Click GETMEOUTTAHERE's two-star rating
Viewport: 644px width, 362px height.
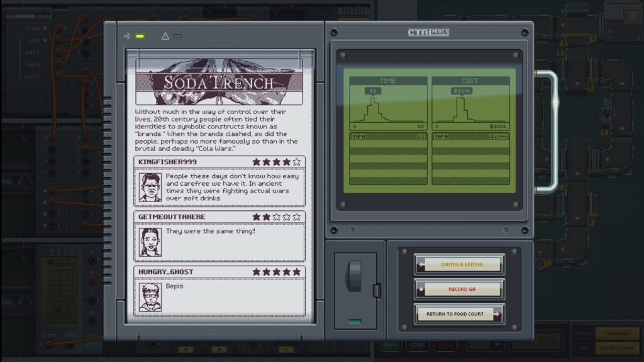point(277,217)
